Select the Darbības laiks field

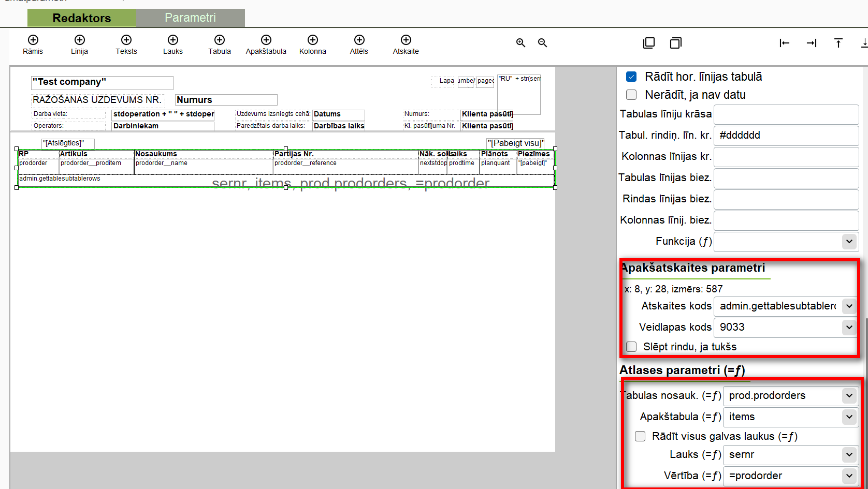(x=339, y=126)
